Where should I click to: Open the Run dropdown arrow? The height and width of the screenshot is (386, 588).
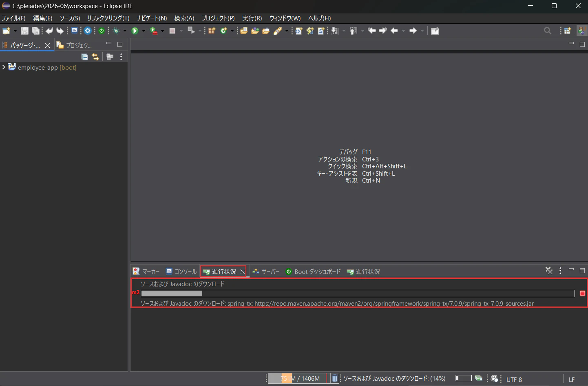pyautogui.click(x=144, y=31)
